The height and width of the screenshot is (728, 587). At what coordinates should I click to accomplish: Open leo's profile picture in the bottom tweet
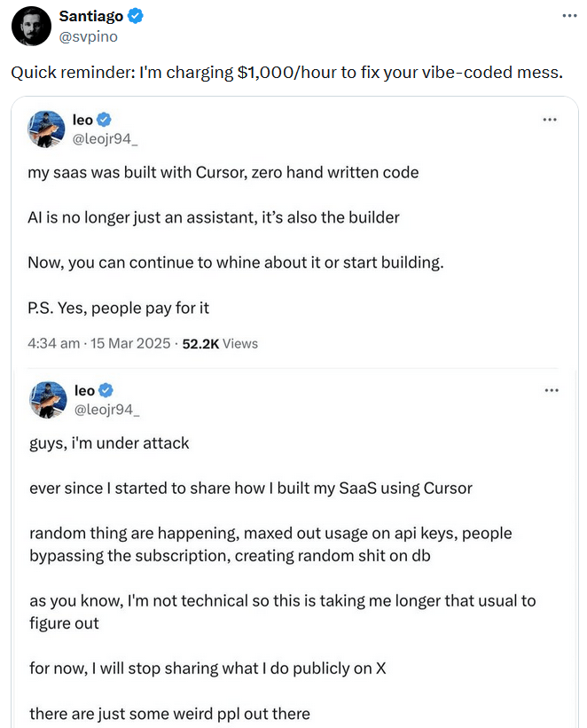pyautogui.click(x=48, y=400)
